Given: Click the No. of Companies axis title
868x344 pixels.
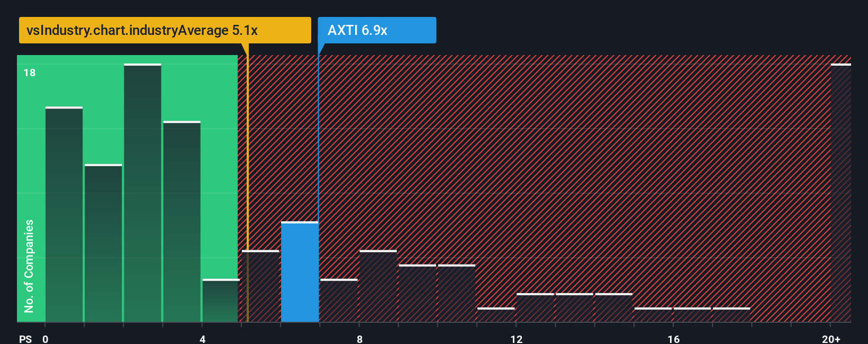Looking at the screenshot, I should [29, 266].
